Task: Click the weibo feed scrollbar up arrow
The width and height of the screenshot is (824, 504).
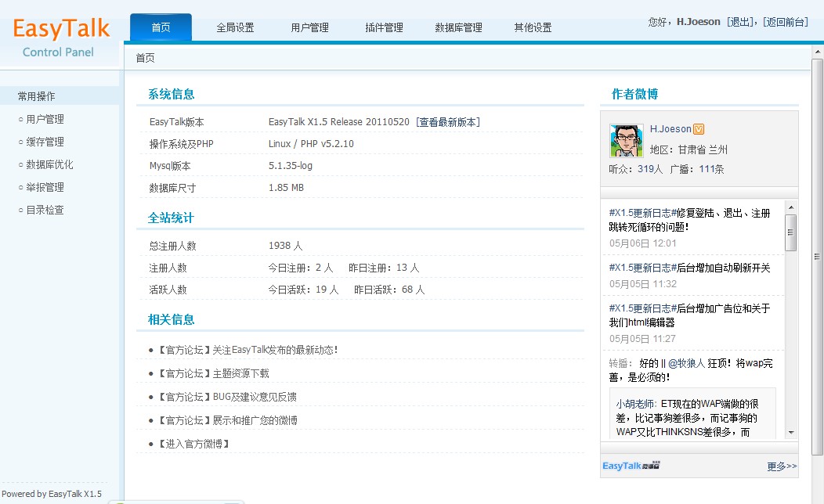Action: click(790, 207)
